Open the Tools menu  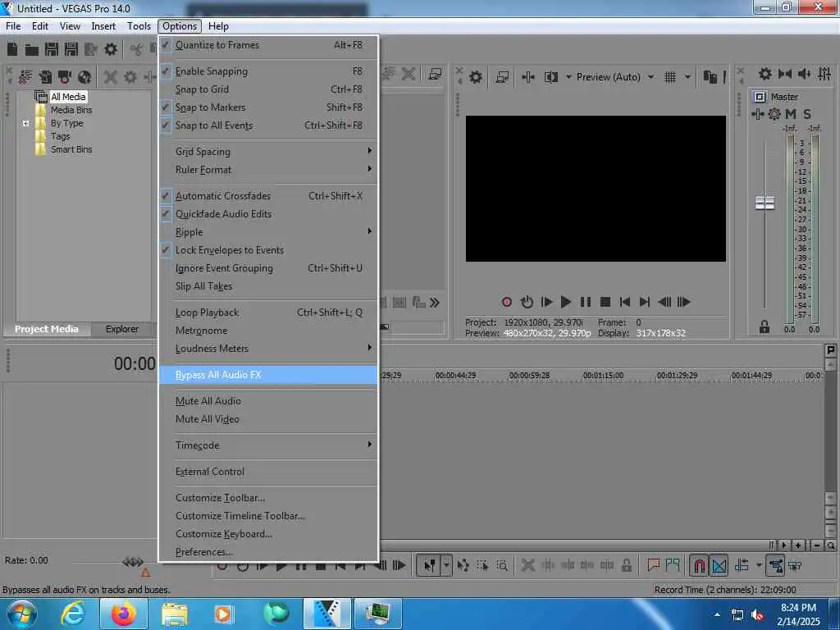pos(139,25)
